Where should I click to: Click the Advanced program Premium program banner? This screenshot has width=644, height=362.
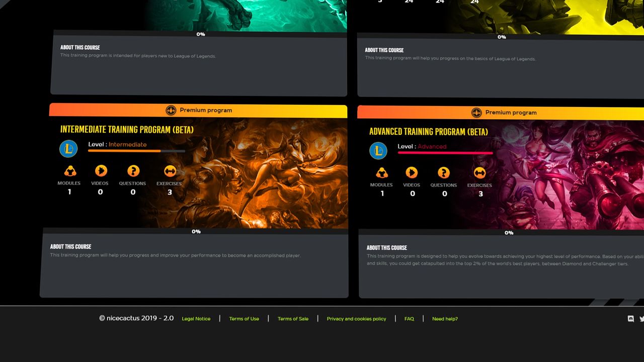point(501,113)
